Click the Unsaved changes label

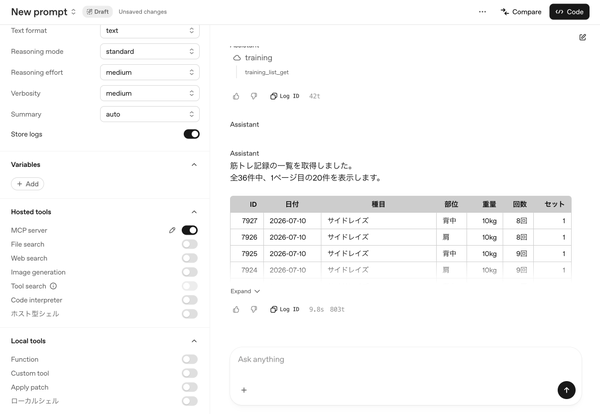click(143, 12)
